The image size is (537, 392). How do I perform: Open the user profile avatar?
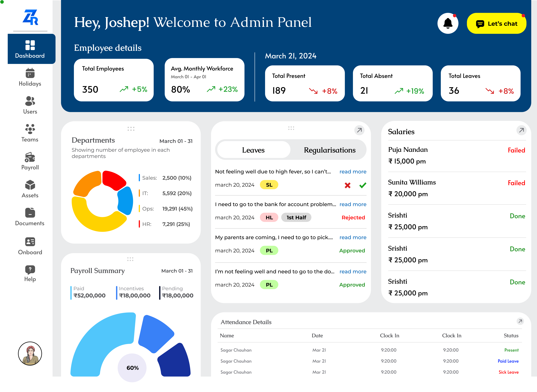coord(30,354)
